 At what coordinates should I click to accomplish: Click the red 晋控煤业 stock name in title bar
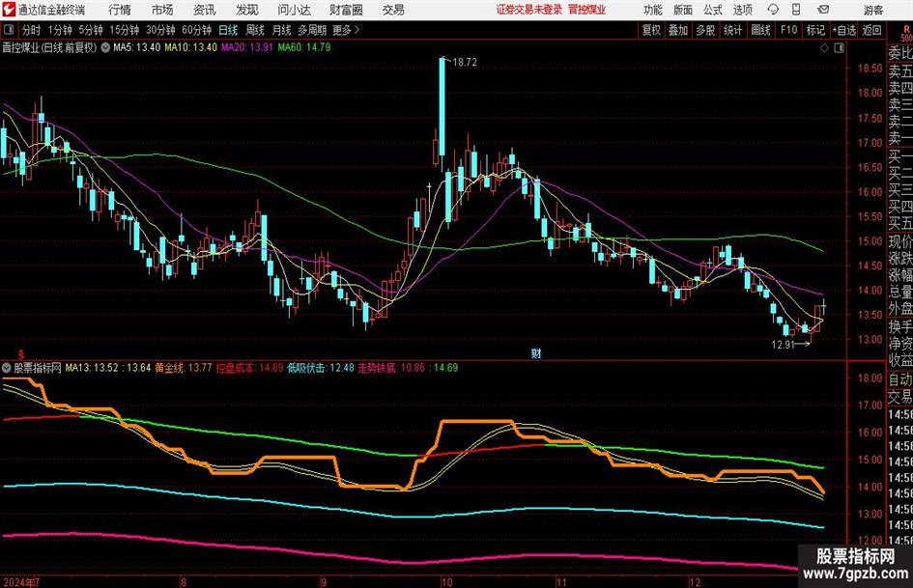[x=587, y=10]
